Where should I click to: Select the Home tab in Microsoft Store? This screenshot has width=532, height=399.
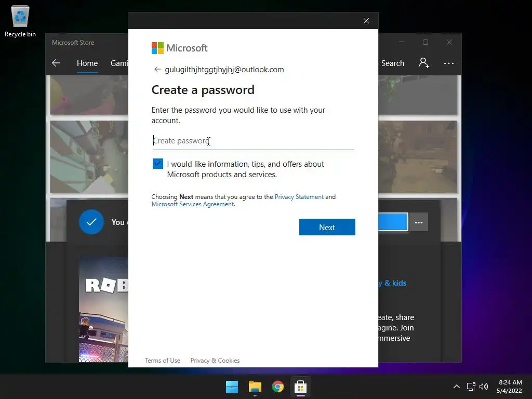[87, 63]
